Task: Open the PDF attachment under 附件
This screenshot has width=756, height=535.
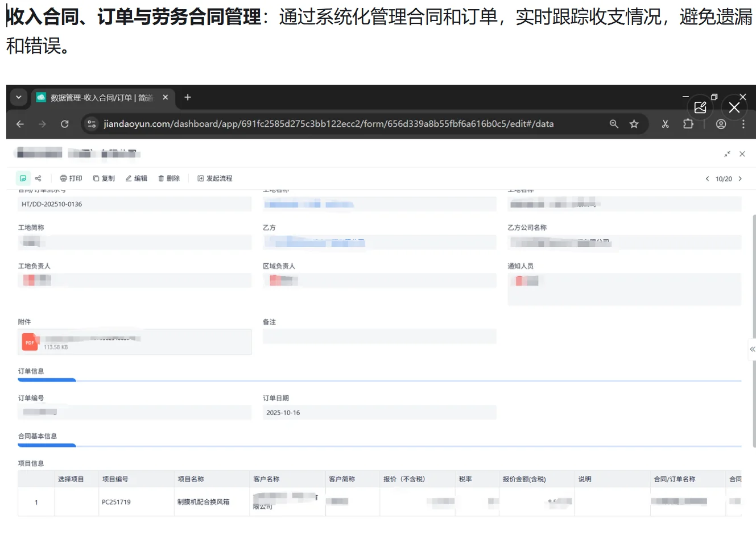Action: (29, 342)
